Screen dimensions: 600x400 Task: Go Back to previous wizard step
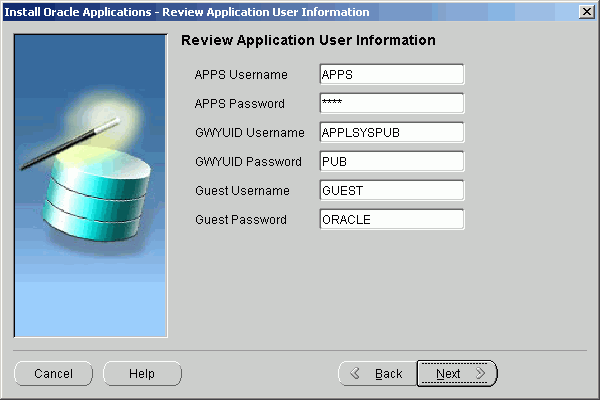(377, 373)
